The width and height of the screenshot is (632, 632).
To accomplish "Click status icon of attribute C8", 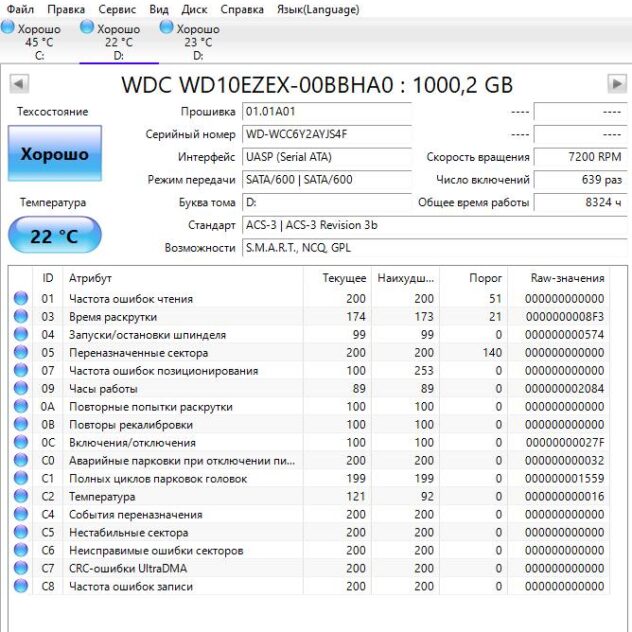I will point(21,586).
